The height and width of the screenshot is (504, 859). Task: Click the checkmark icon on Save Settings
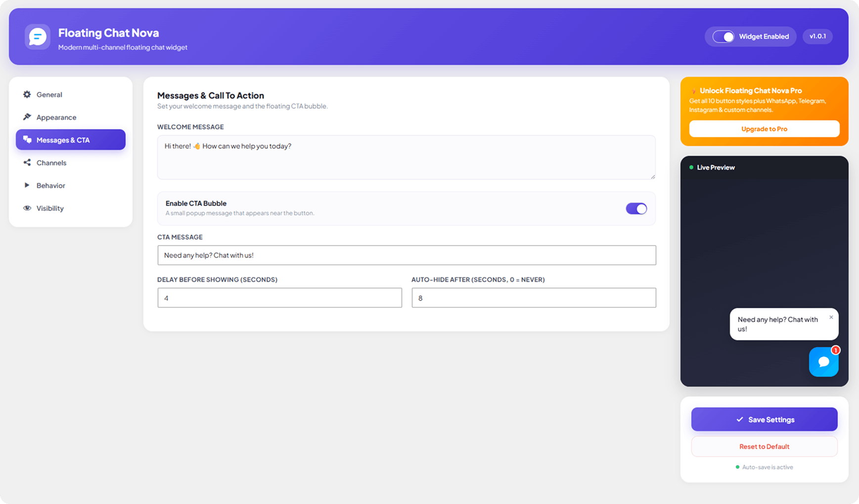[740, 420]
